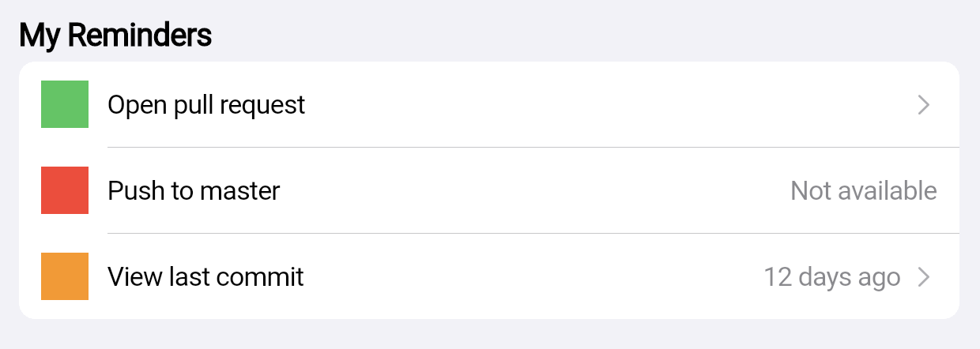The width and height of the screenshot is (980, 349).
Task: Click gray background below the reminders list
Action: point(490,335)
